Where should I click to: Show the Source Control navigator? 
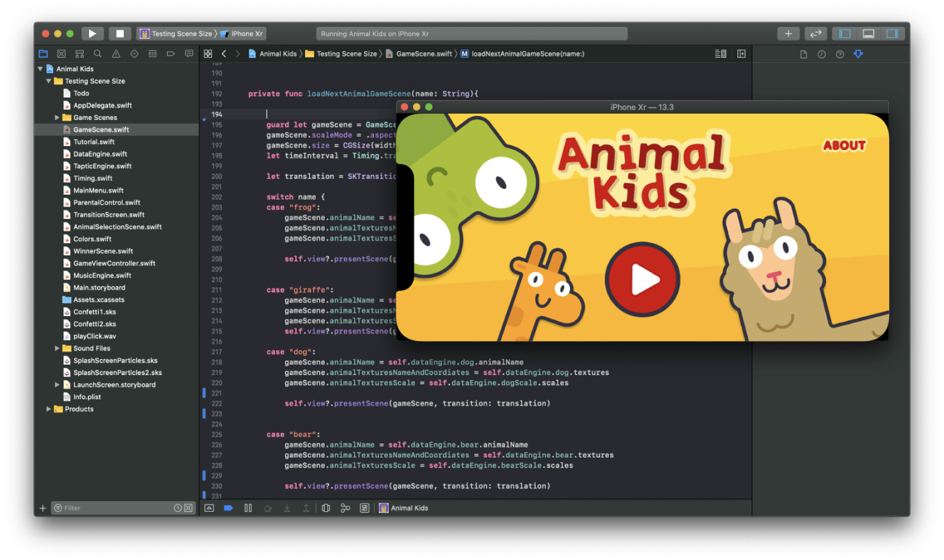(62, 54)
